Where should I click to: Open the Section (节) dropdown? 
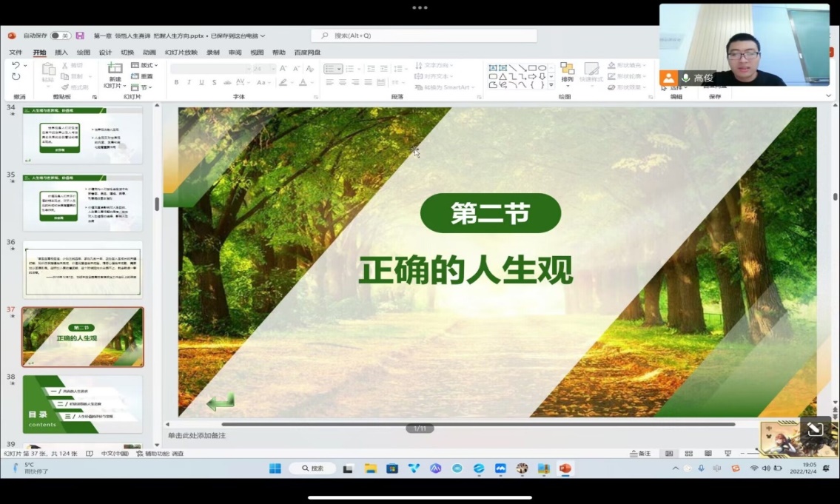pyautogui.click(x=144, y=87)
